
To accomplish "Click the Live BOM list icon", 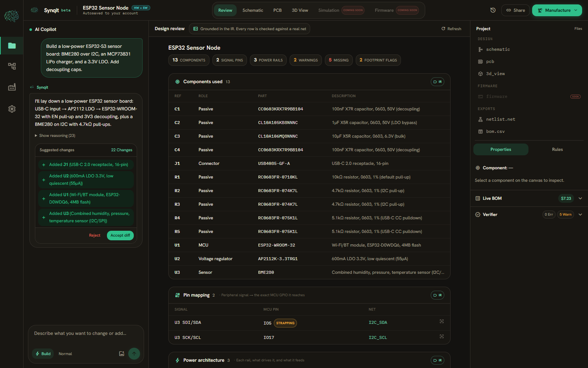I will 478,198.
